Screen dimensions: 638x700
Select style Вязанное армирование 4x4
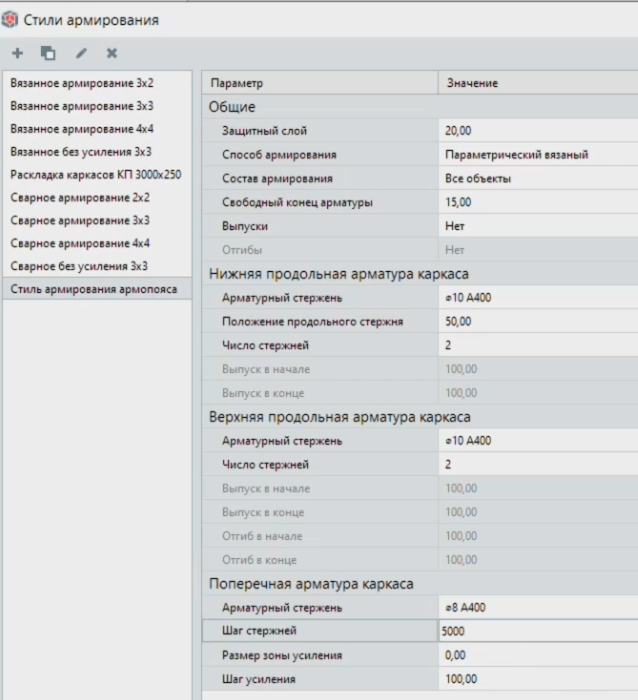coord(97,129)
